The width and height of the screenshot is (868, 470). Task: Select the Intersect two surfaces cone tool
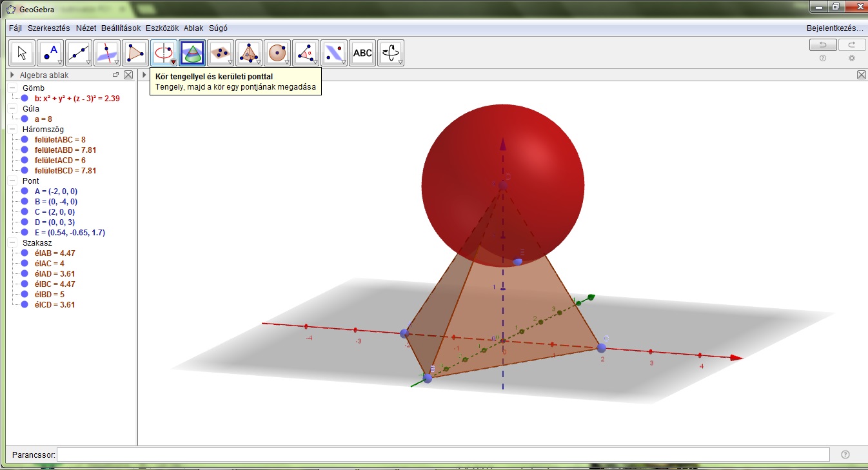tap(192, 53)
